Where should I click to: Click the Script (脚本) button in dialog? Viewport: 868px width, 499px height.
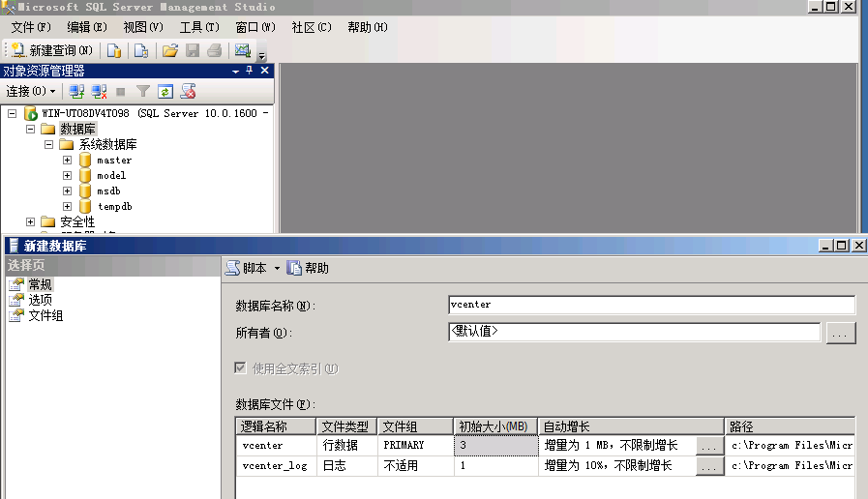tap(247, 268)
